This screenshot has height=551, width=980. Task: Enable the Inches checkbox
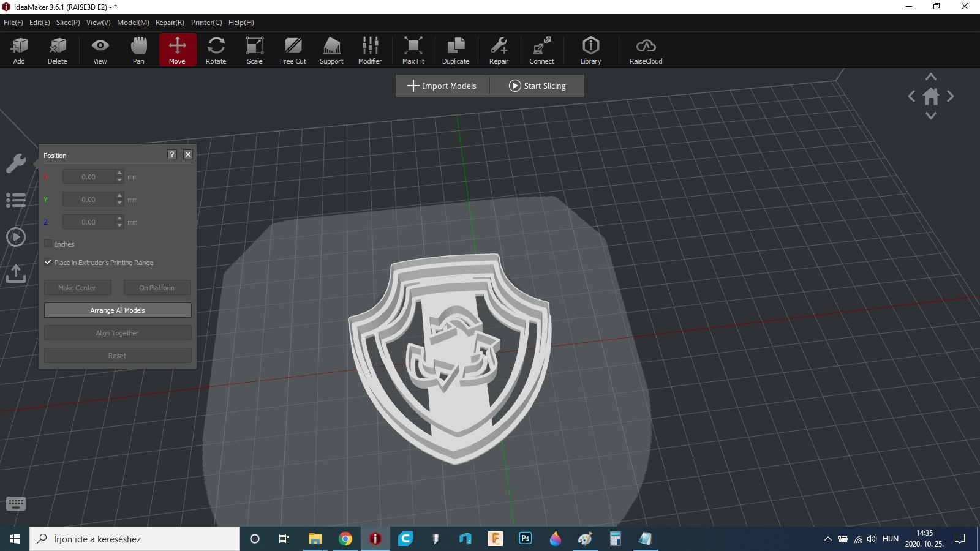[48, 244]
